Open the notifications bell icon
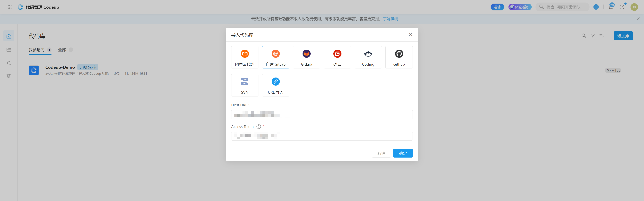 point(610,7)
